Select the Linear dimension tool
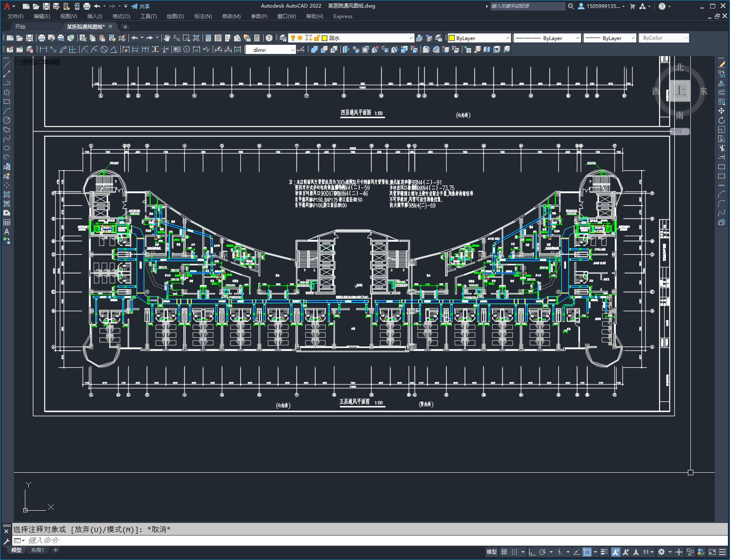This screenshot has height=560, width=730. click(x=43, y=49)
